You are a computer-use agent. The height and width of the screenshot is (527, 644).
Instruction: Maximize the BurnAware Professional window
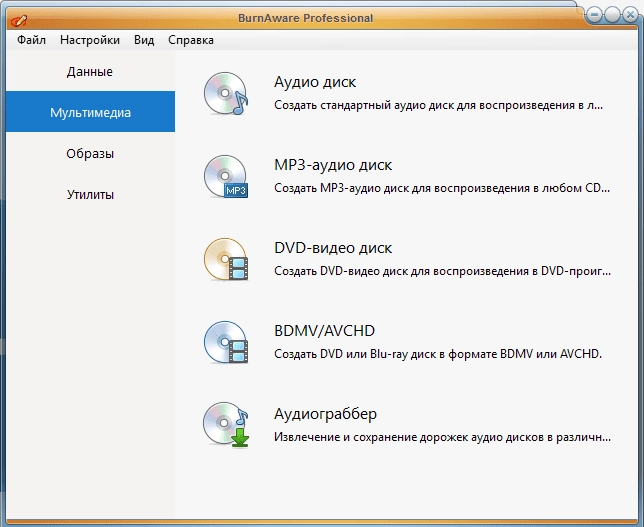coord(612,15)
